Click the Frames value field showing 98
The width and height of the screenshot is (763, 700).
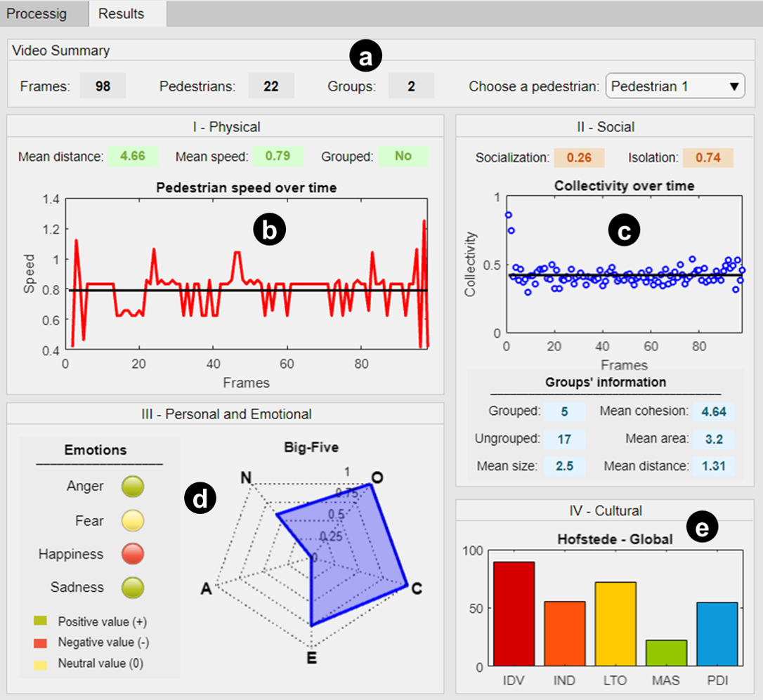click(x=103, y=86)
